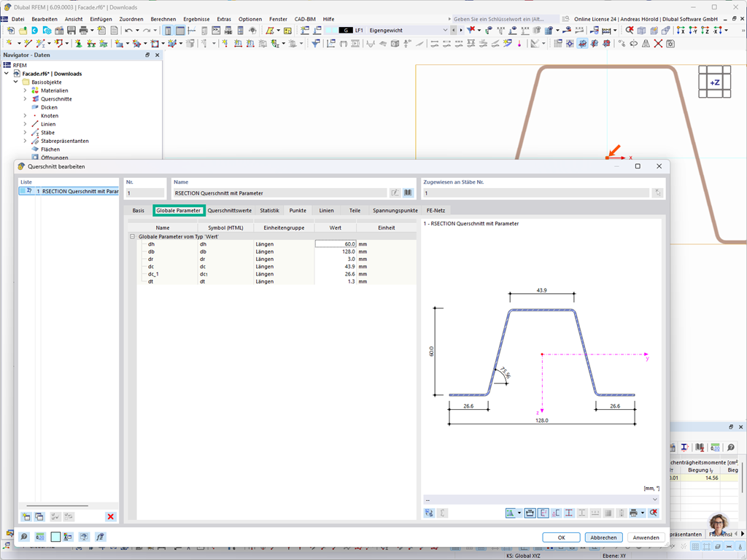Toggle dimension lines in the section preview
Image resolution: width=747 pixels, height=560 pixels.
coord(529,512)
